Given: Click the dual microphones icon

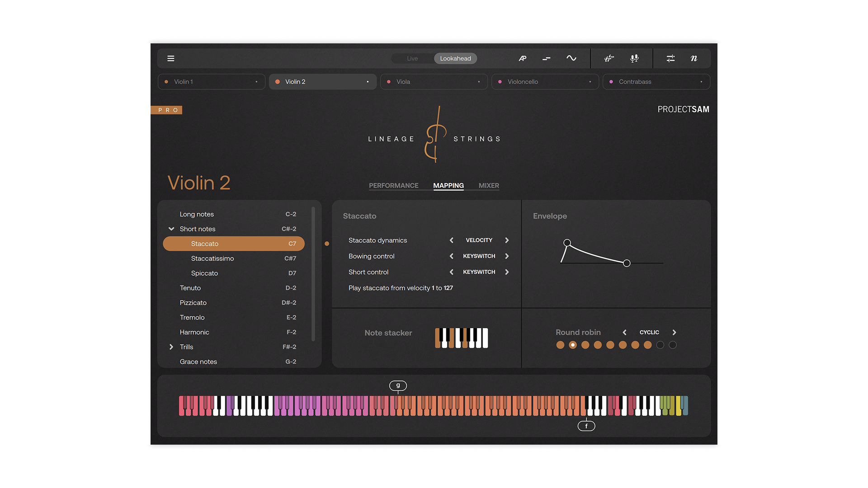Looking at the screenshot, I should pyautogui.click(x=635, y=58).
